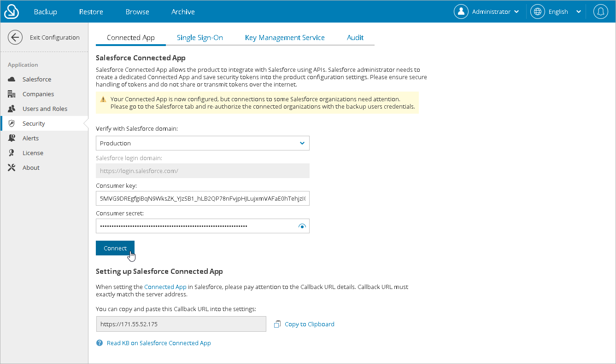Switch to the Single Sign-On tab
This screenshot has width=616, height=364.
(200, 38)
